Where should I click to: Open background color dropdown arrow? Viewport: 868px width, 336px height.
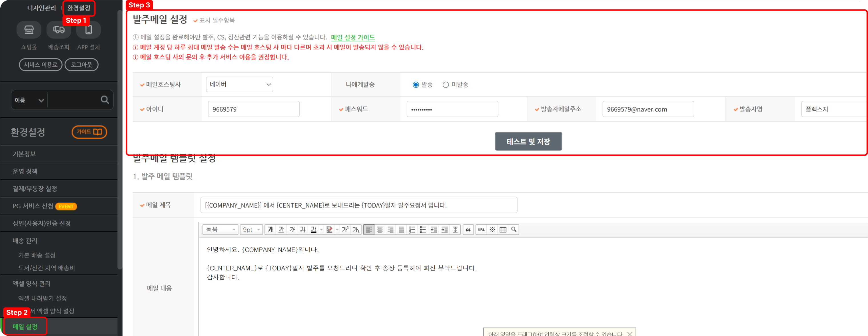(337, 229)
